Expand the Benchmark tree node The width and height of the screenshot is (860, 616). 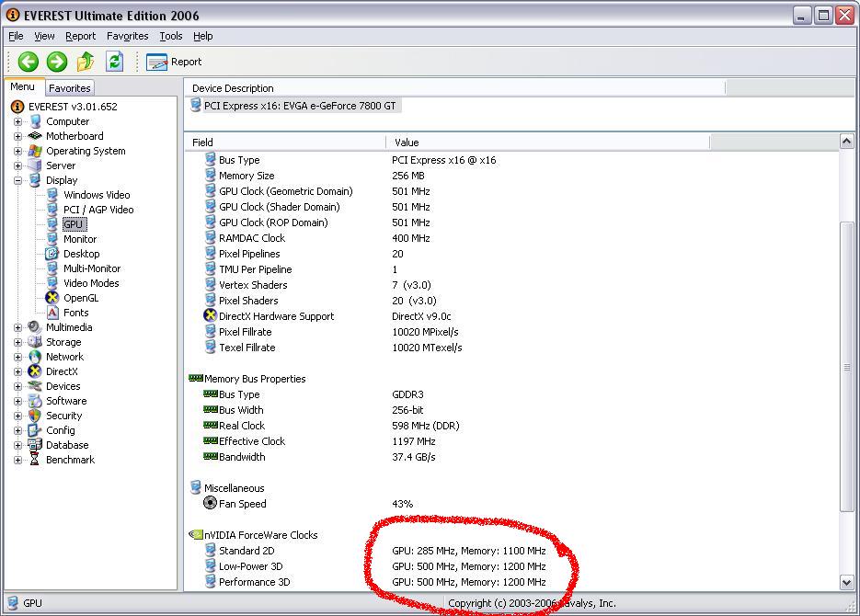point(17,460)
